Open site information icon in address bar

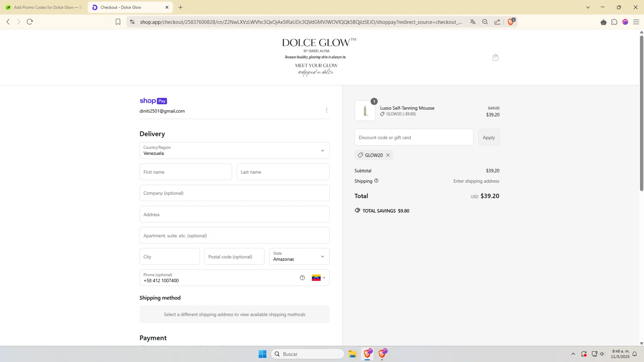(x=132, y=22)
